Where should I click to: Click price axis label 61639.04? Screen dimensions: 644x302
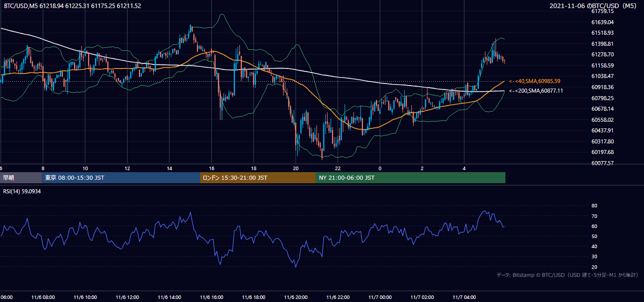click(602, 22)
